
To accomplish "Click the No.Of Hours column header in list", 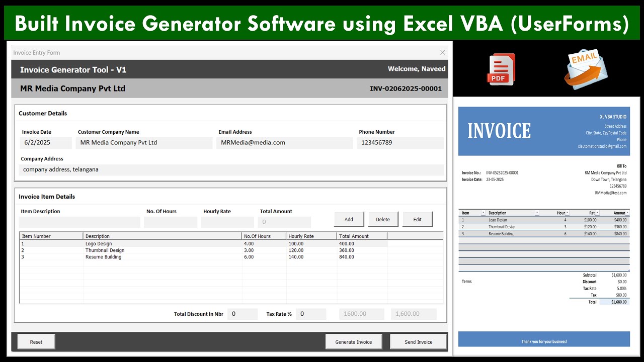I will click(x=264, y=236).
